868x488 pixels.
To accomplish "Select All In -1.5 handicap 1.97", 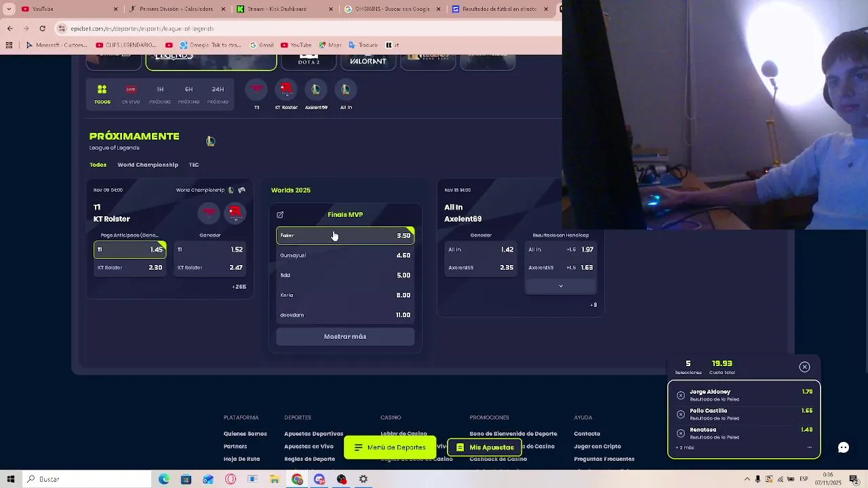I will pyautogui.click(x=561, y=249).
